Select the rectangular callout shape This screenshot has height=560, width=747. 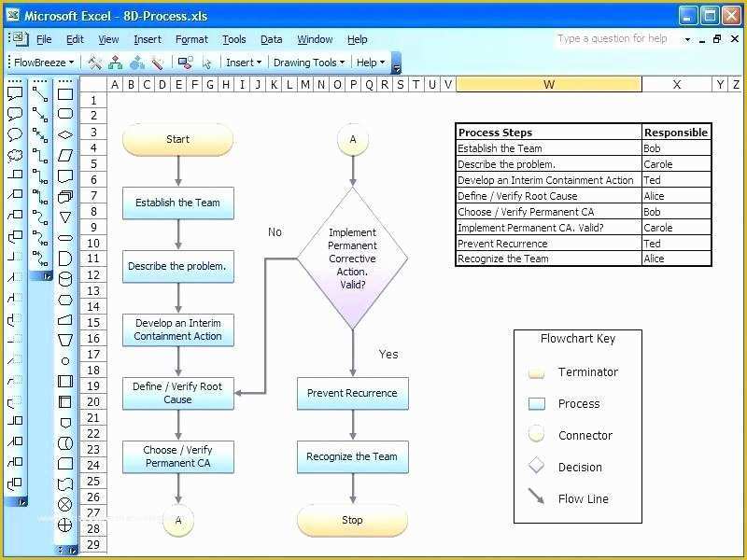pos(15,93)
